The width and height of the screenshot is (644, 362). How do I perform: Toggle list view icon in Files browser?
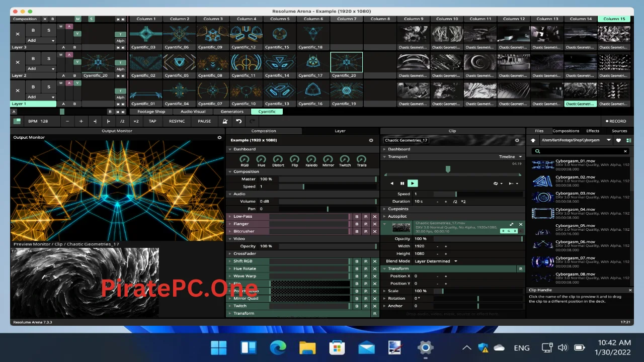pos(628,140)
